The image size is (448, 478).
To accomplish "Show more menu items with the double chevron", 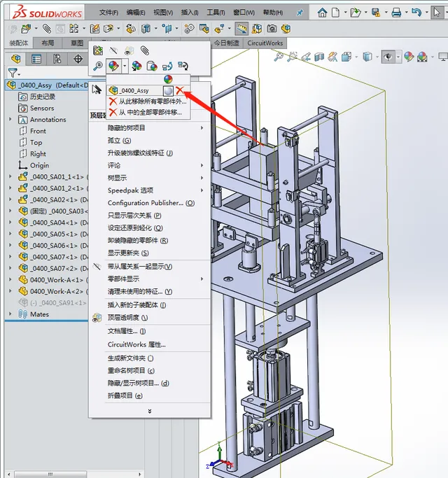I will pyautogui.click(x=149, y=412).
